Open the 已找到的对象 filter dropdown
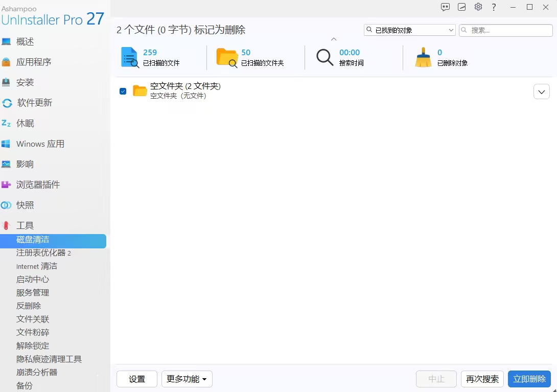The image size is (557, 392). click(x=410, y=30)
